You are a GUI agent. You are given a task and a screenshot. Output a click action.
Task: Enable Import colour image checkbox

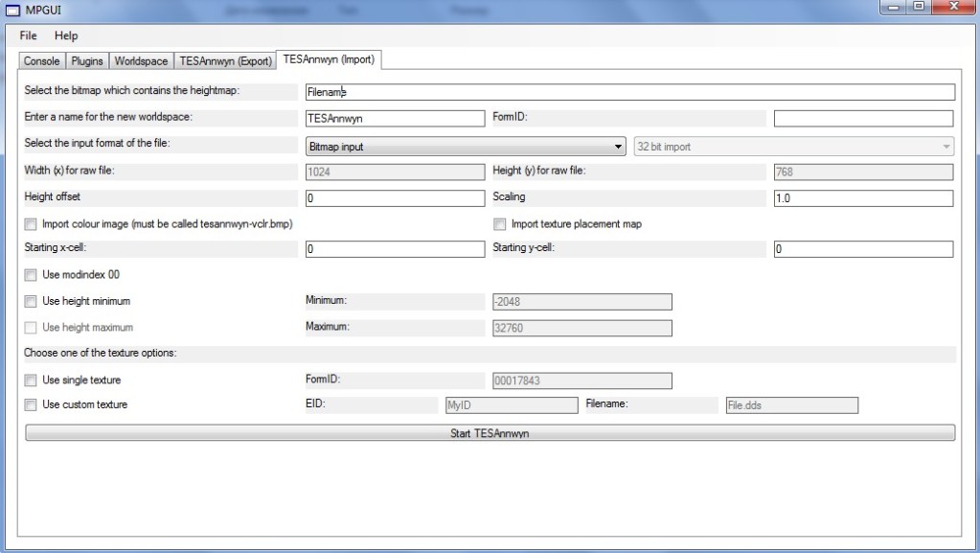click(x=30, y=224)
